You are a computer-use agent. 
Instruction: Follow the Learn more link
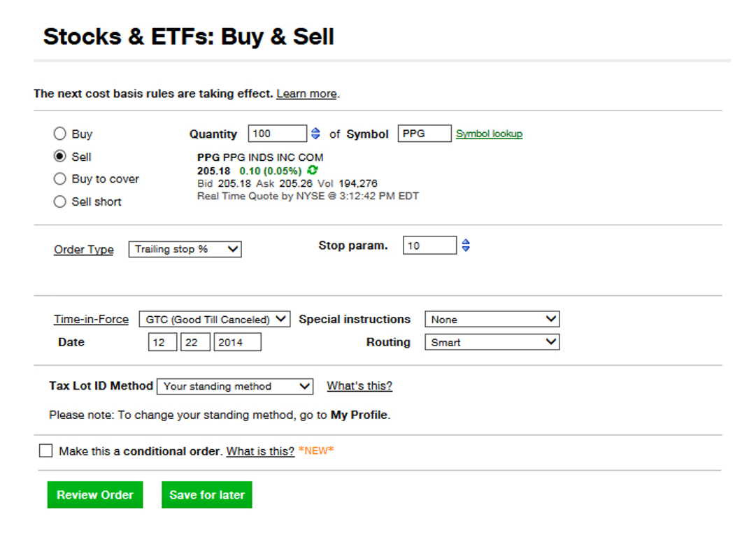pos(306,94)
